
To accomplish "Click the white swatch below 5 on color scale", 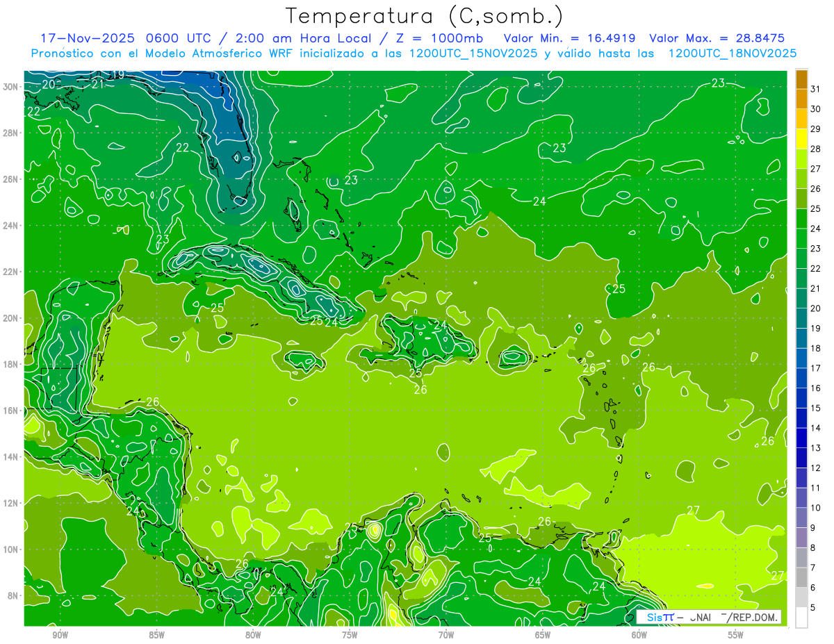I will 802,617.
